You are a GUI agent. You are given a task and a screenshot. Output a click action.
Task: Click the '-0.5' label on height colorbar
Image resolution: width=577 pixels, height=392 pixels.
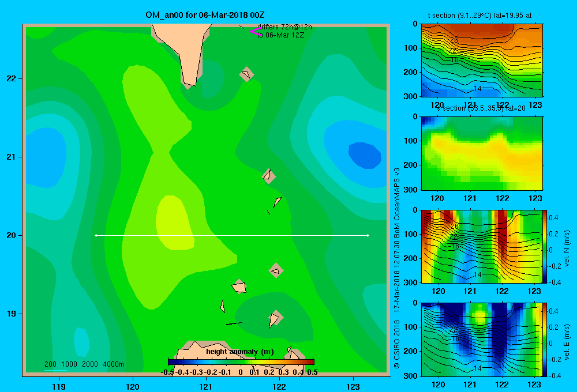coord(167,372)
